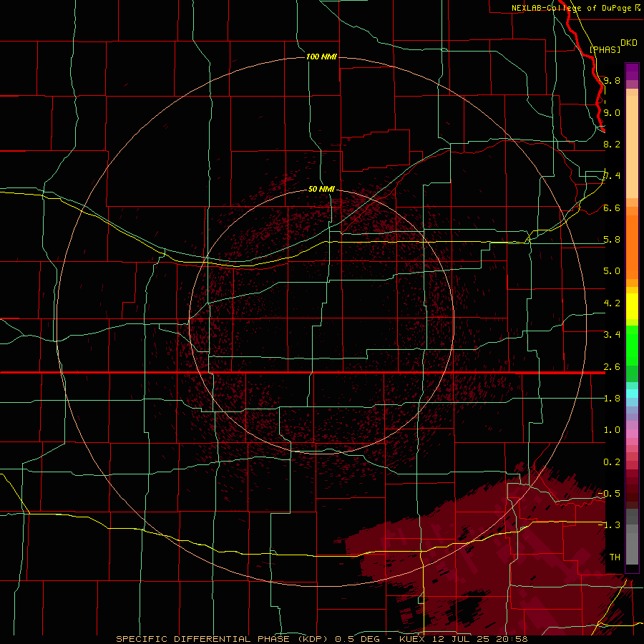This screenshot has height=644, width=644.
Task: Select the 1.0 value on the scale
Action: click(612, 429)
